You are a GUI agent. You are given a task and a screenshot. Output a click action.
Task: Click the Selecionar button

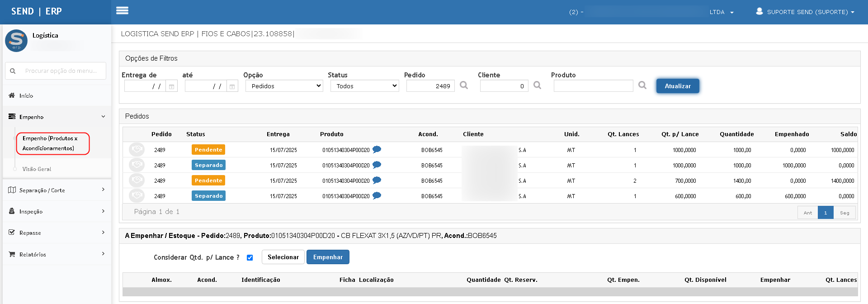click(283, 257)
